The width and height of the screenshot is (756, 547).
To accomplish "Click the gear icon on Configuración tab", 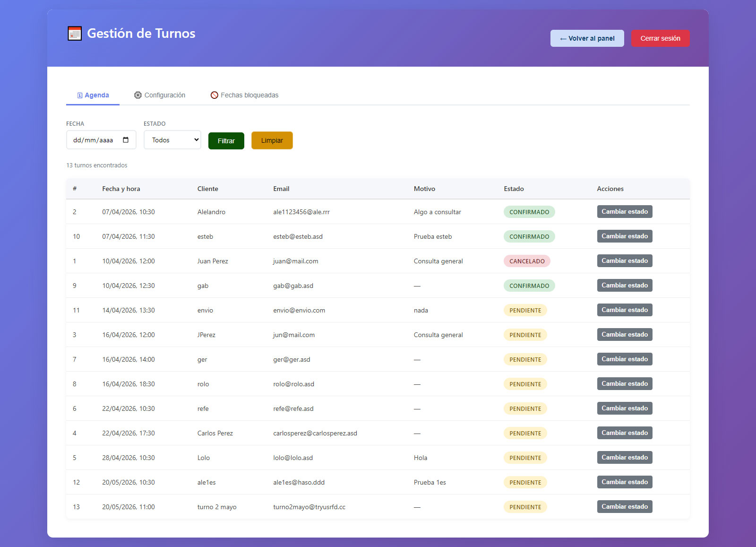I will click(137, 95).
